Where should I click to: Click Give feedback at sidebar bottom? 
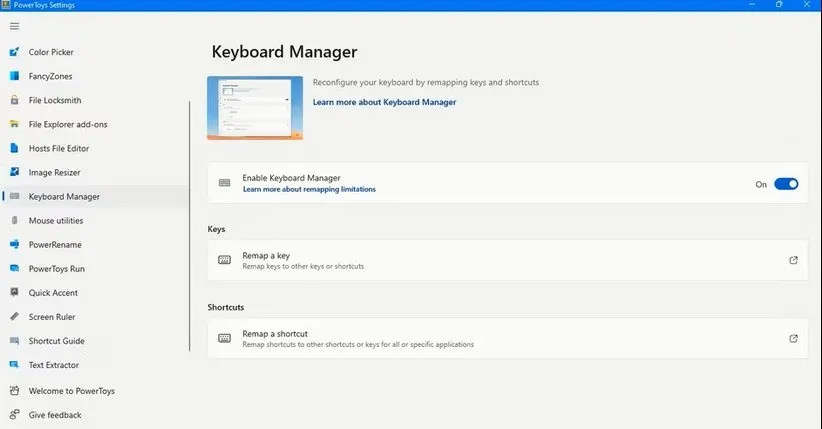point(55,414)
